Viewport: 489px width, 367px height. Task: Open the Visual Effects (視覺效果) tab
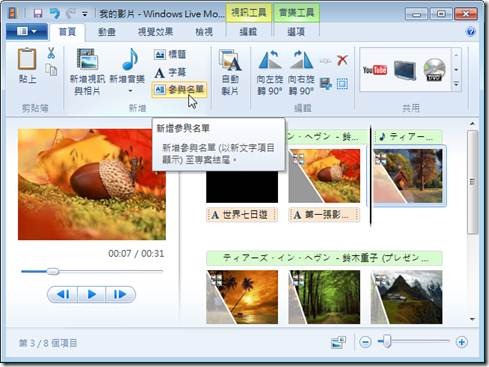pyautogui.click(x=155, y=32)
